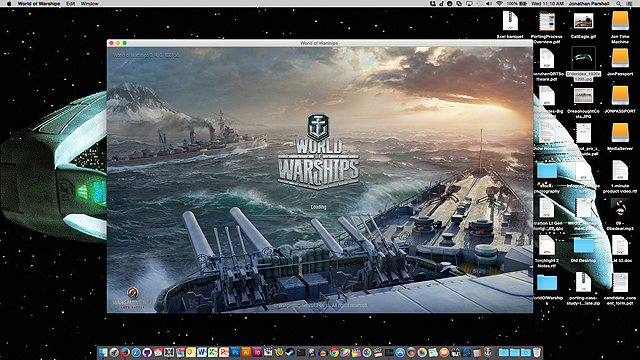640x360 pixels.
Task: Select the CalEagle.gif file
Action: (583, 21)
